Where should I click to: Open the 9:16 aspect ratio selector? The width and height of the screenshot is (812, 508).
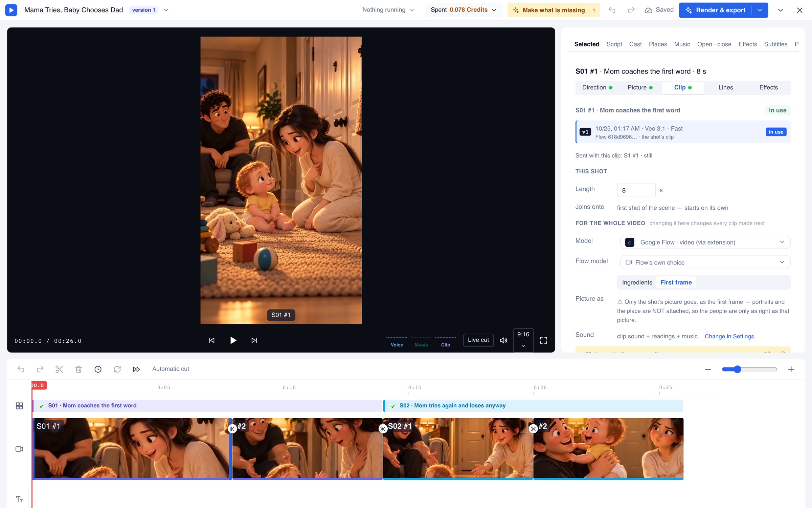(523, 340)
